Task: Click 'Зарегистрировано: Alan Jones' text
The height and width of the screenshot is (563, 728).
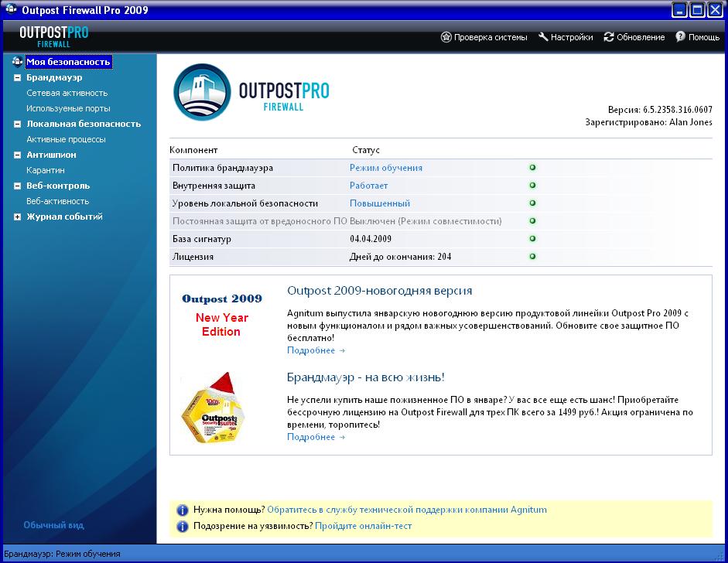Action: [648, 122]
